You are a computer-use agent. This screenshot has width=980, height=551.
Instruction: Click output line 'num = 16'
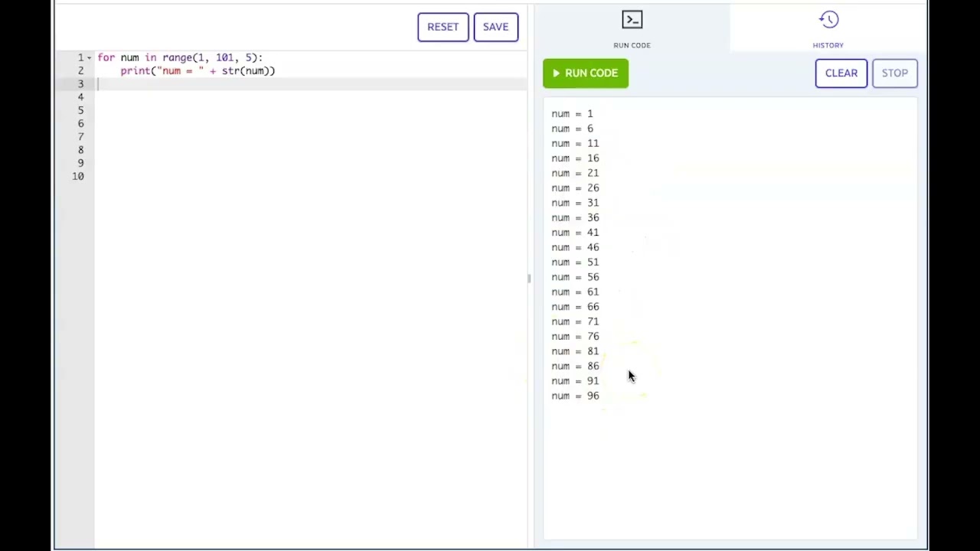575,158
